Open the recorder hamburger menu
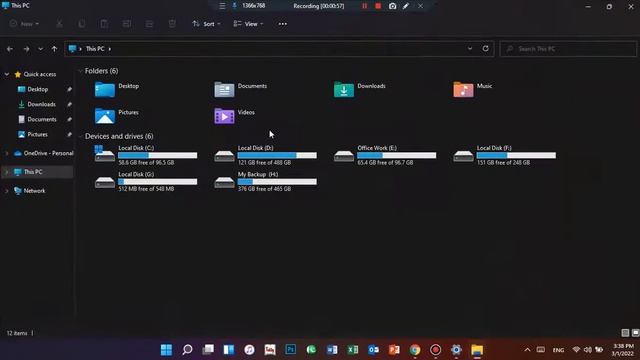Image resolution: width=640 pixels, height=360 pixels. (x=222, y=6)
